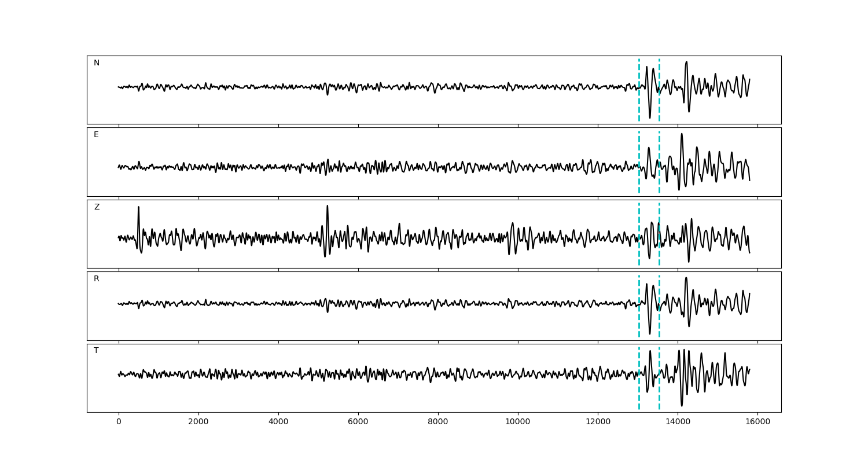
Task: Click the tall early spike in Z trace
Action: coord(138,208)
